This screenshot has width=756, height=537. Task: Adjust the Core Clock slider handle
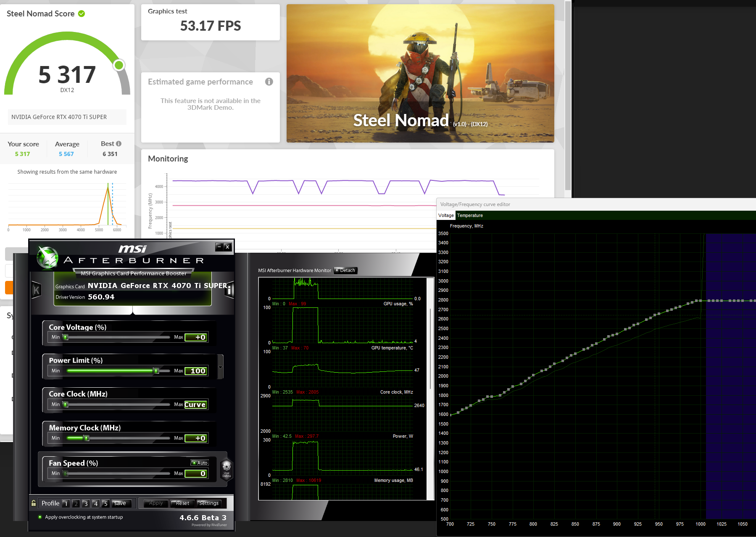65,404
